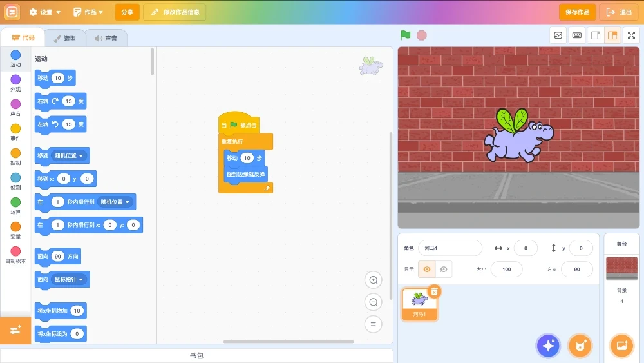Select 声音 sound category circle

pyautogui.click(x=15, y=104)
